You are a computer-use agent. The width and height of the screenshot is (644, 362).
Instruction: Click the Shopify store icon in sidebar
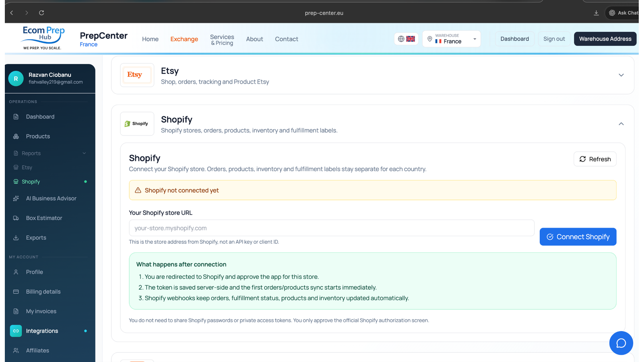click(x=16, y=182)
